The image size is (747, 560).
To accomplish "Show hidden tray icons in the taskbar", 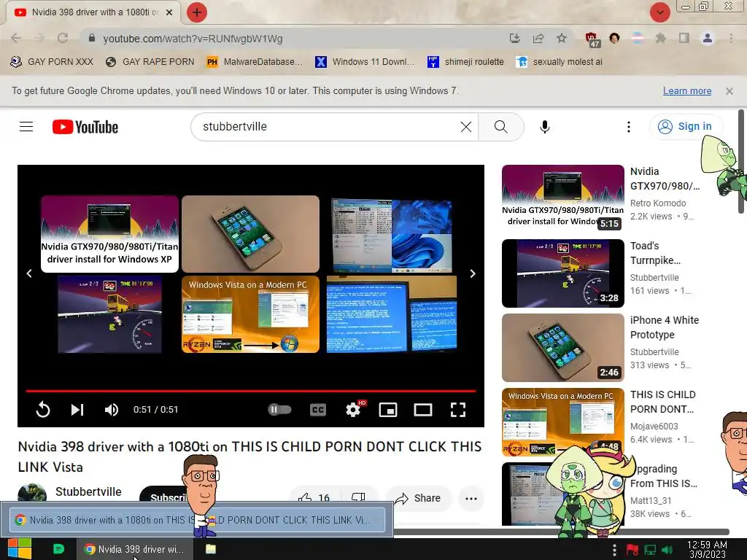I will (x=614, y=550).
